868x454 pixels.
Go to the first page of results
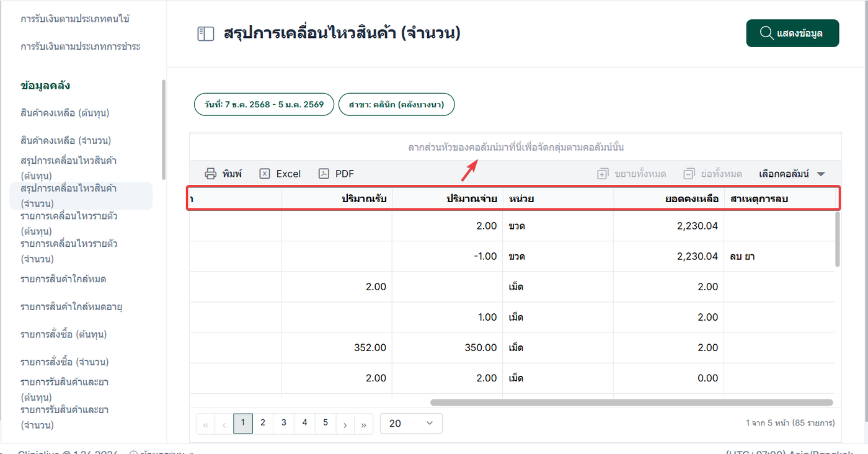coord(204,424)
